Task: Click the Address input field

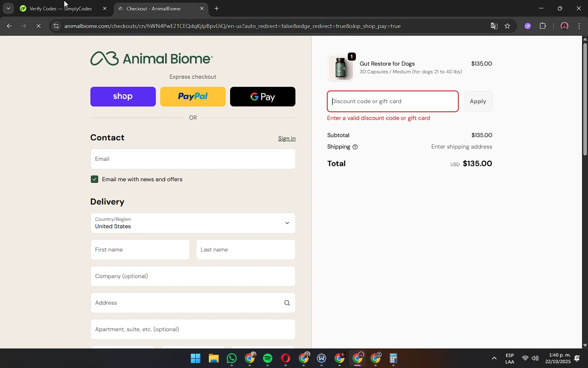Action: 193,303
